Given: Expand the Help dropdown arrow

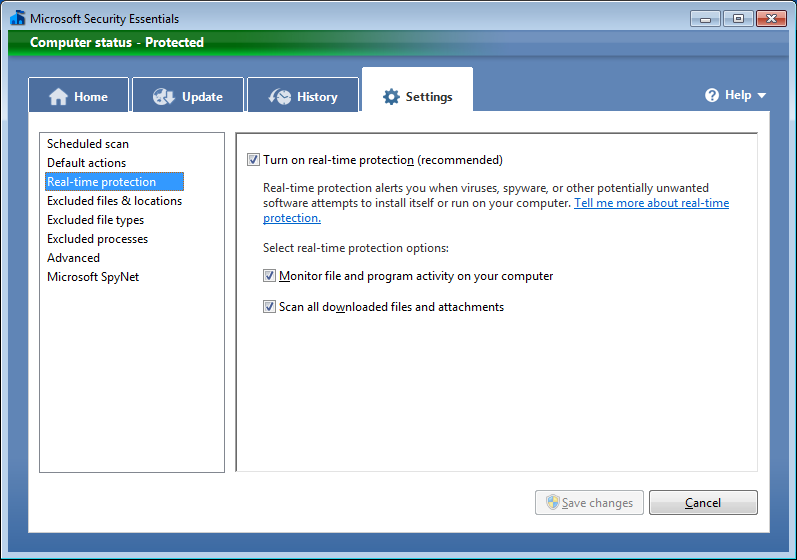Looking at the screenshot, I should [762, 96].
